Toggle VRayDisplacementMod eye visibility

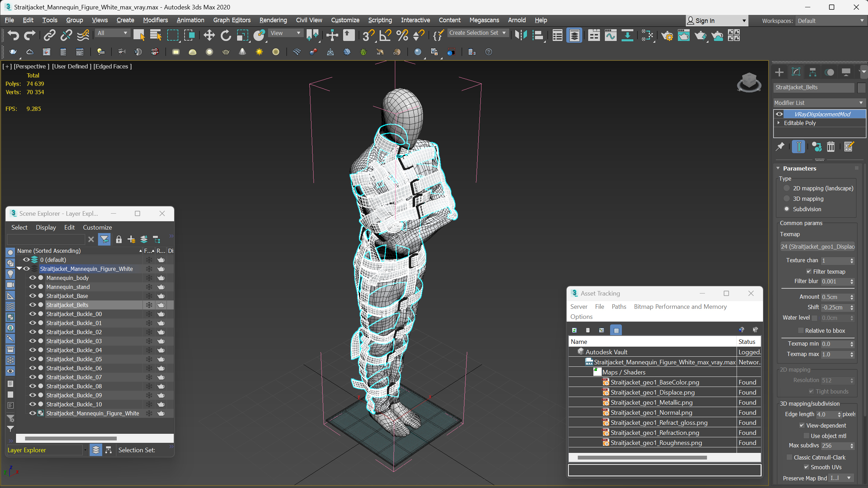(779, 114)
